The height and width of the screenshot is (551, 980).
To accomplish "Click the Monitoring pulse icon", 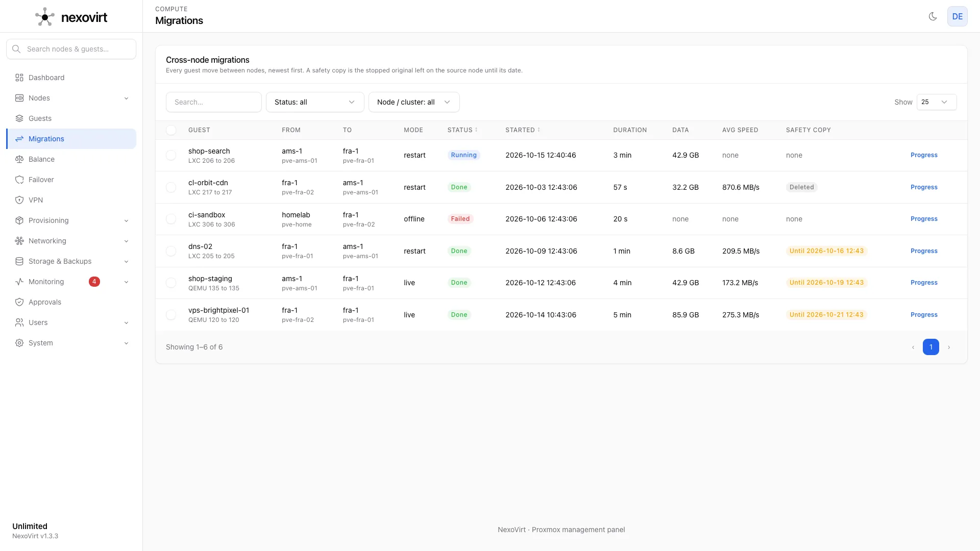I will click(19, 282).
